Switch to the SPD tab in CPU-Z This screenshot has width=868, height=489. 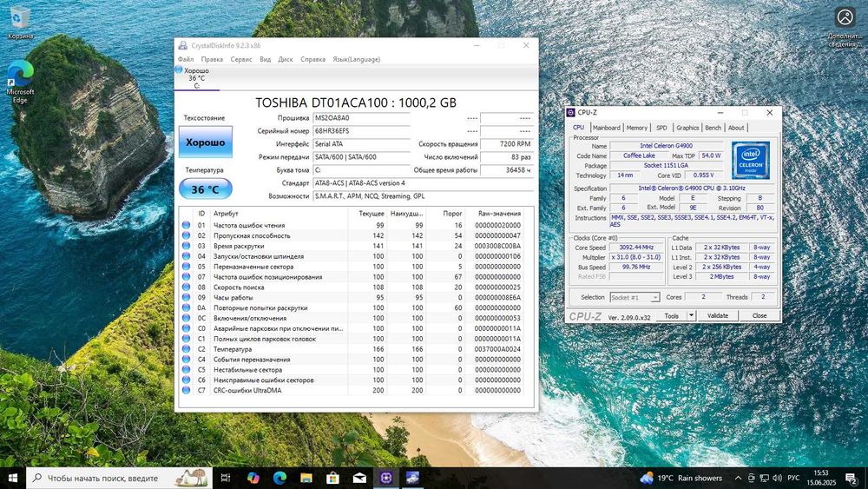[x=661, y=128]
